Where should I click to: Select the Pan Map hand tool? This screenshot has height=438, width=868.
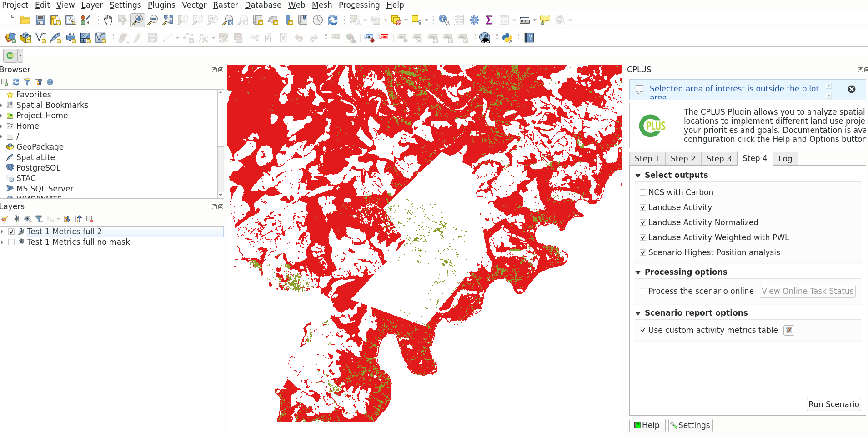[x=108, y=20]
